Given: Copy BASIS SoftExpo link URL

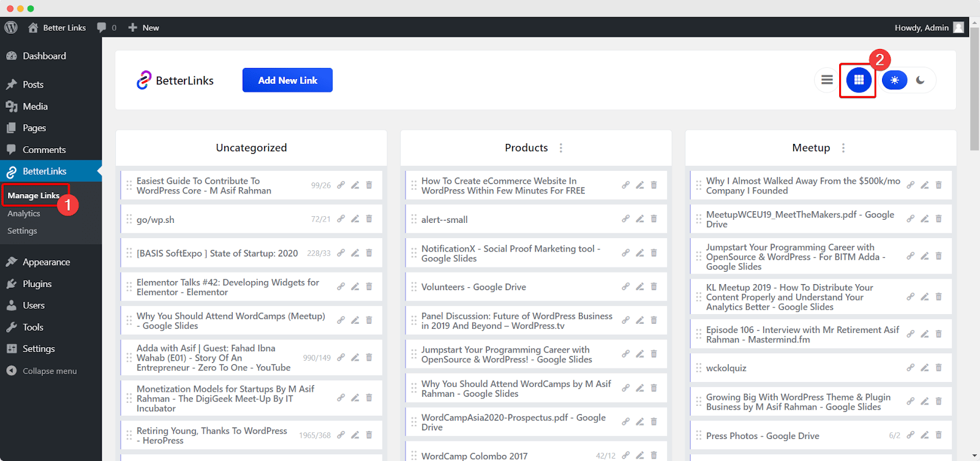Looking at the screenshot, I should (341, 253).
